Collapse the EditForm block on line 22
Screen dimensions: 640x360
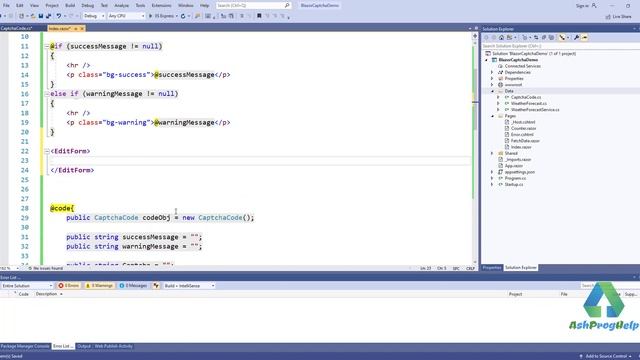[47, 151]
